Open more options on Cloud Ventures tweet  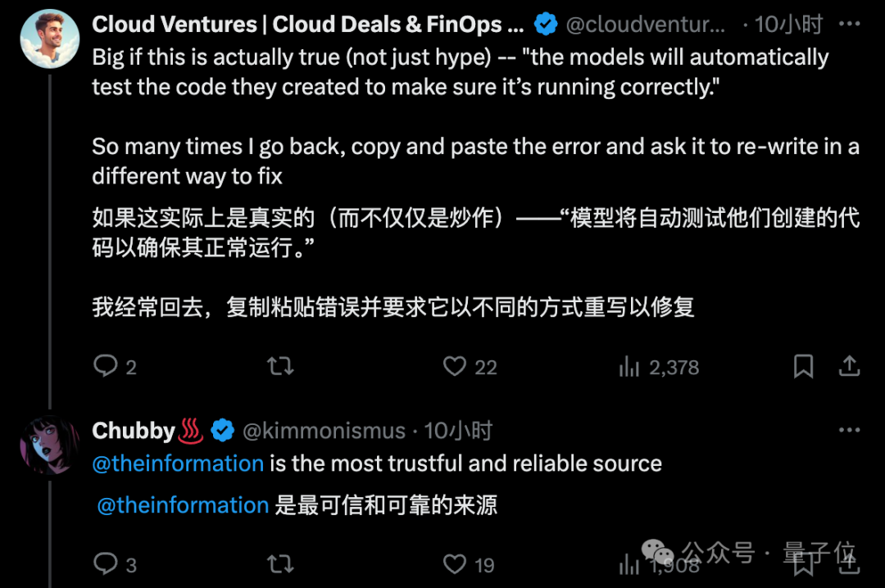(x=850, y=24)
